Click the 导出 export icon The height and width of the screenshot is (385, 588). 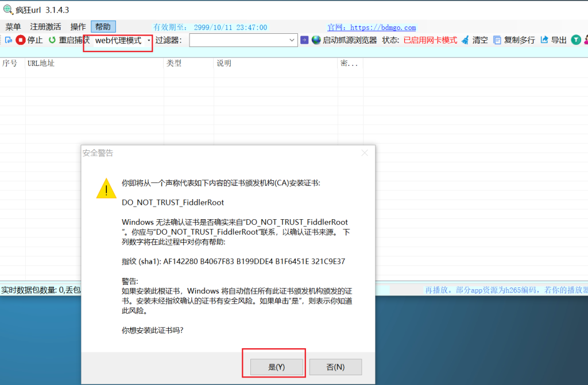[544, 40]
